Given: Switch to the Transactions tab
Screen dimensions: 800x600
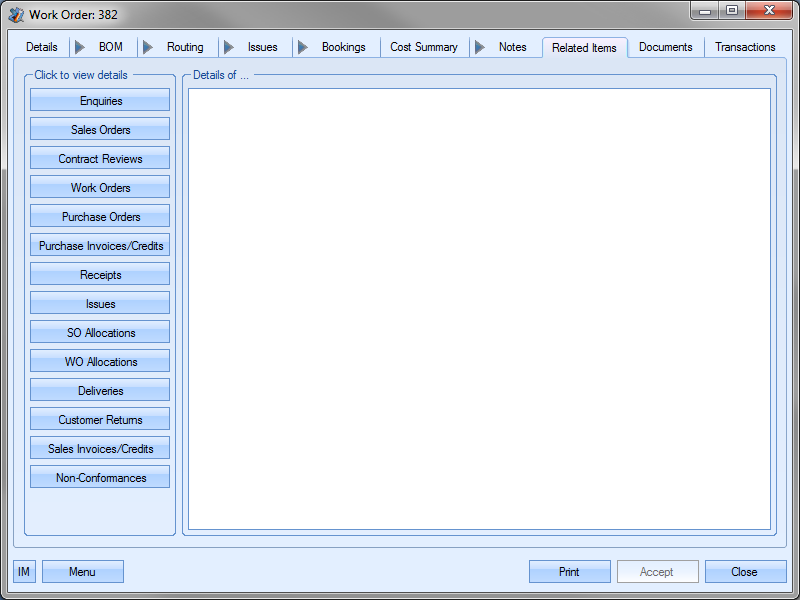Looking at the screenshot, I should [x=745, y=47].
